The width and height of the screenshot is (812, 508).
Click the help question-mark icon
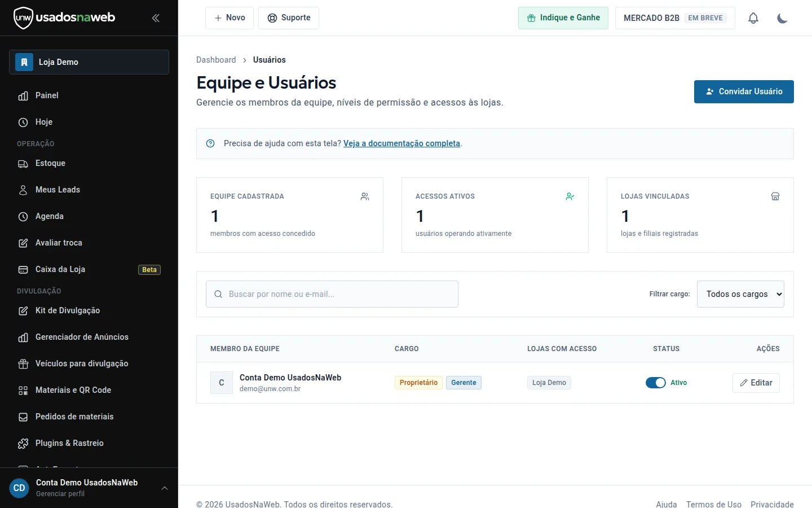click(x=210, y=143)
